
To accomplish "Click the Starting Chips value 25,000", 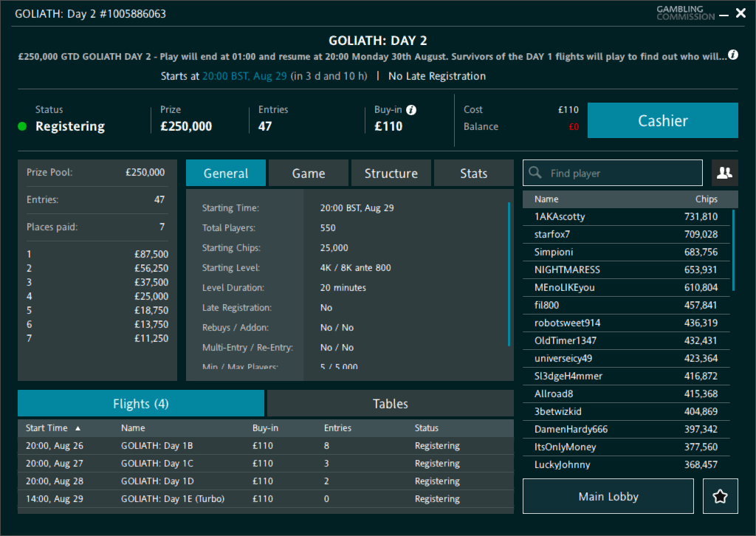I will [x=334, y=248].
